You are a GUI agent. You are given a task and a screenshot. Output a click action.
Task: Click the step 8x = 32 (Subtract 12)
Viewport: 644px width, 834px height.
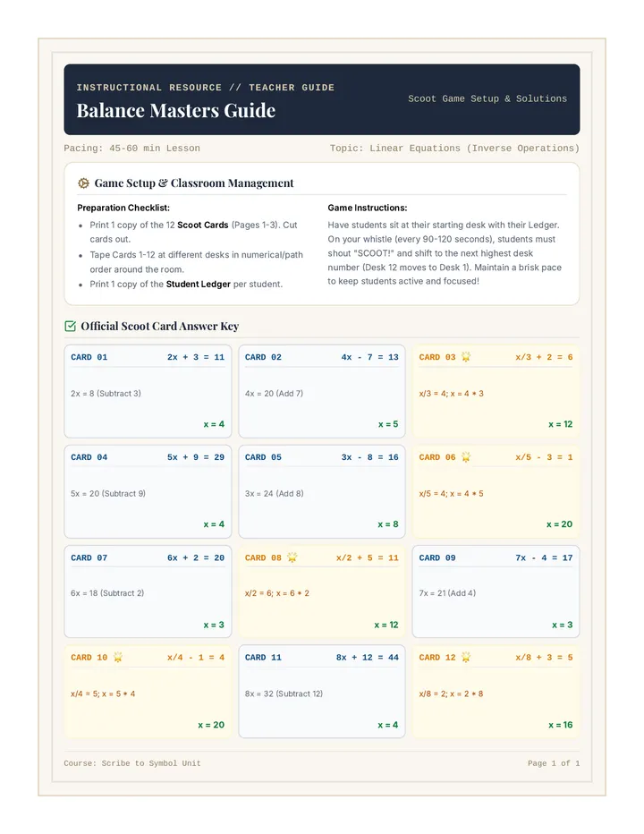[284, 694]
